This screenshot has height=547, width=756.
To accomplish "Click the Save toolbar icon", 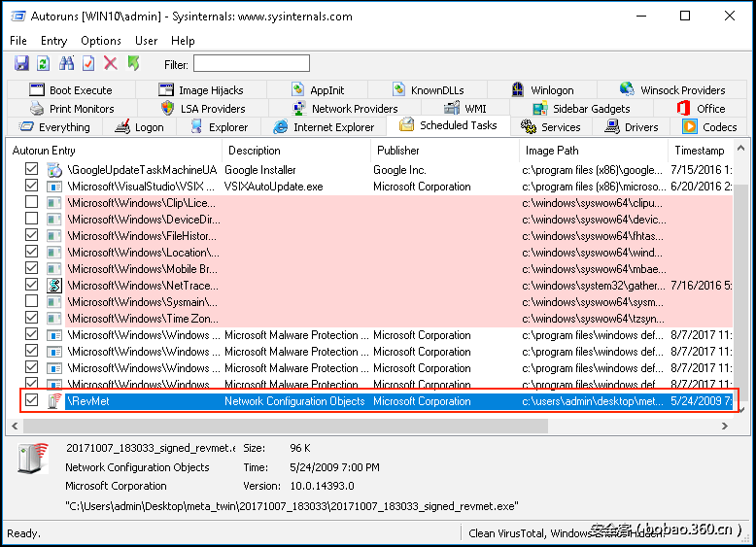I will (x=21, y=63).
